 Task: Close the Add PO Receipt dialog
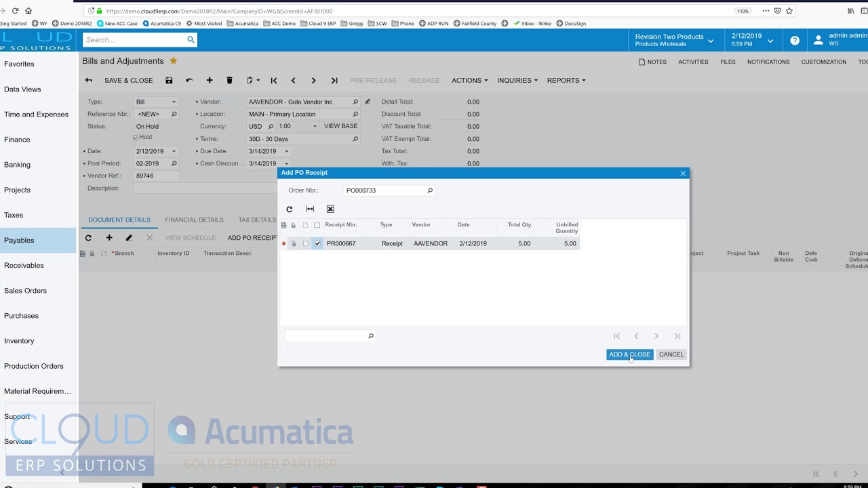tap(683, 174)
